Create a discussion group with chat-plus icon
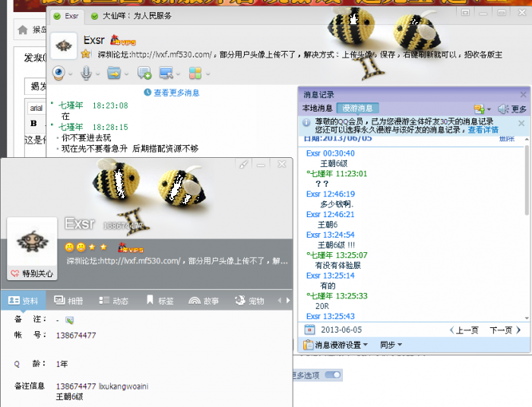The image size is (532, 407). (x=144, y=73)
